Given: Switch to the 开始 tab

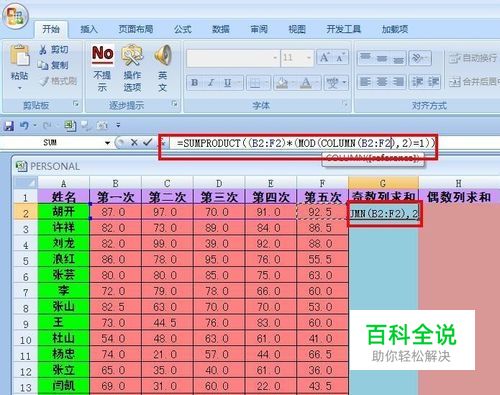Looking at the screenshot, I should click(51, 29).
